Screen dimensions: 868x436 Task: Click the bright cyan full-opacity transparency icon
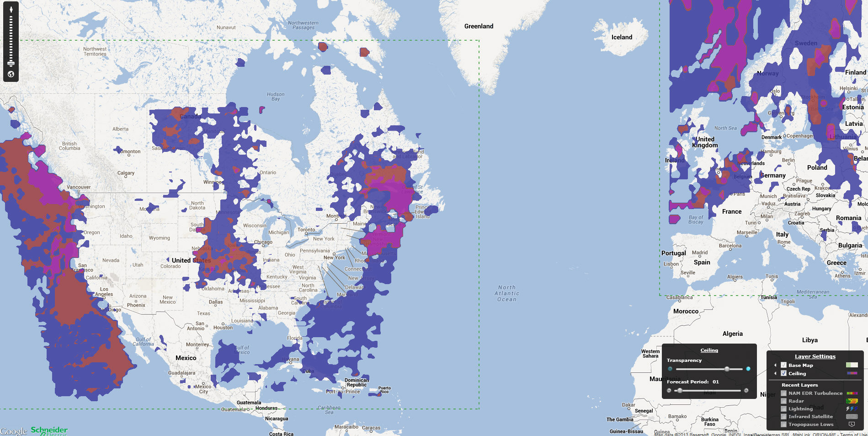click(x=748, y=369)
